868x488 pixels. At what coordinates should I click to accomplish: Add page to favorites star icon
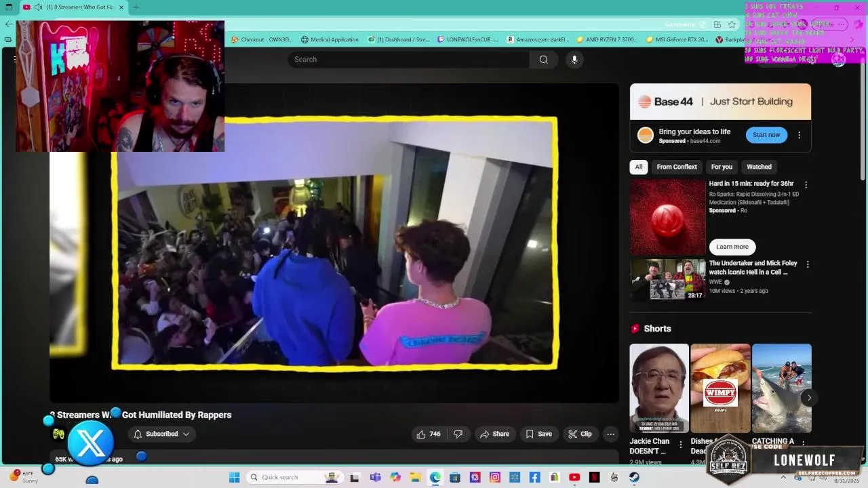(732, 24)
